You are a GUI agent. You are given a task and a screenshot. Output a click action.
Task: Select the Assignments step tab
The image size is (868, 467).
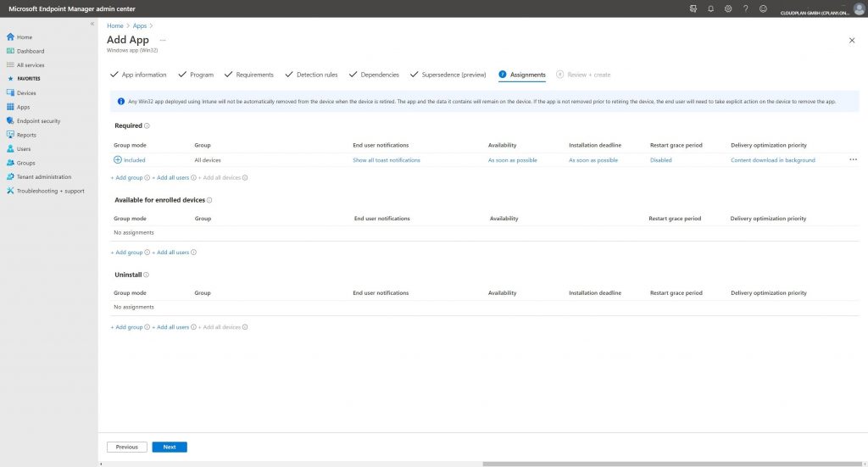(x=522, y=75)
